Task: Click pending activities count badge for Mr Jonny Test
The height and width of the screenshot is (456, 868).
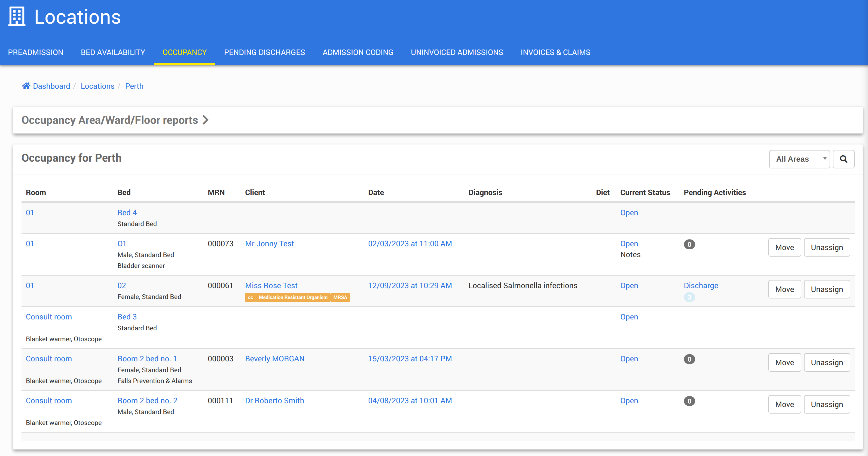Action: pos(689,244)
